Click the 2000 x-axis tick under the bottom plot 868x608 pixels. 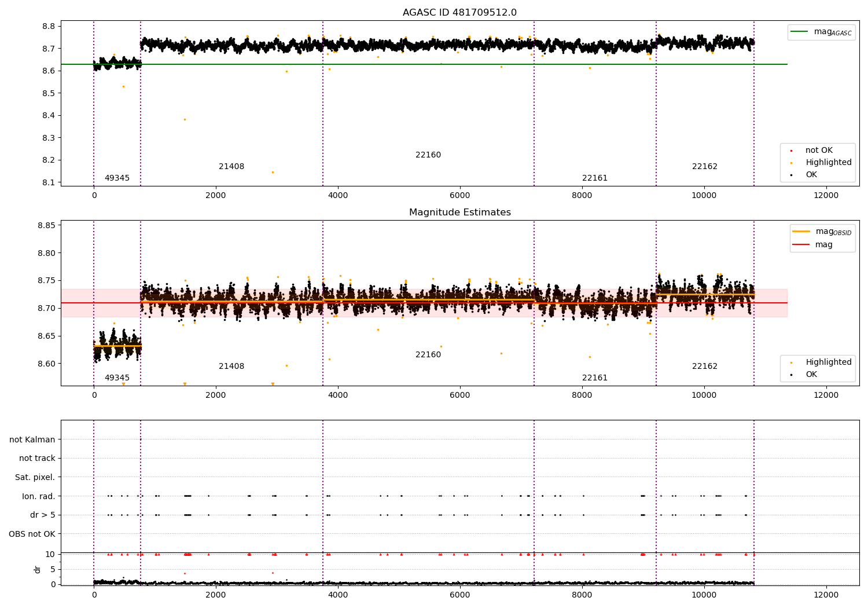[x=216, y=595]
